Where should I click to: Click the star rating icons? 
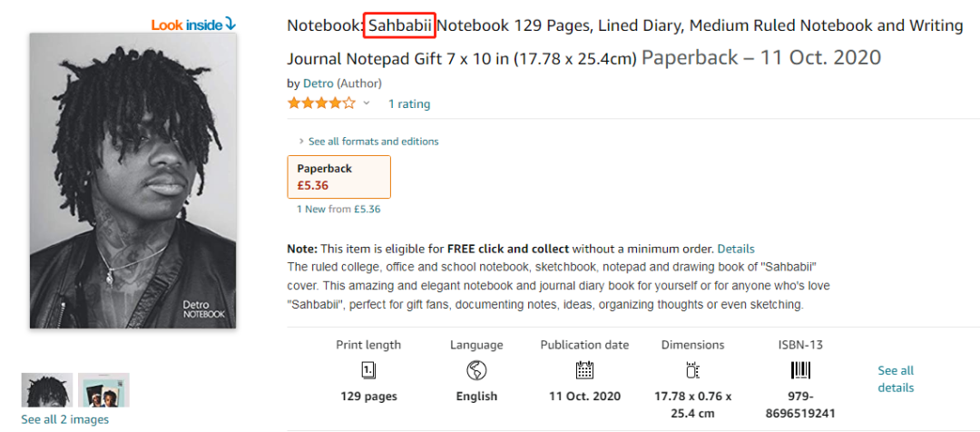[321, 103]
